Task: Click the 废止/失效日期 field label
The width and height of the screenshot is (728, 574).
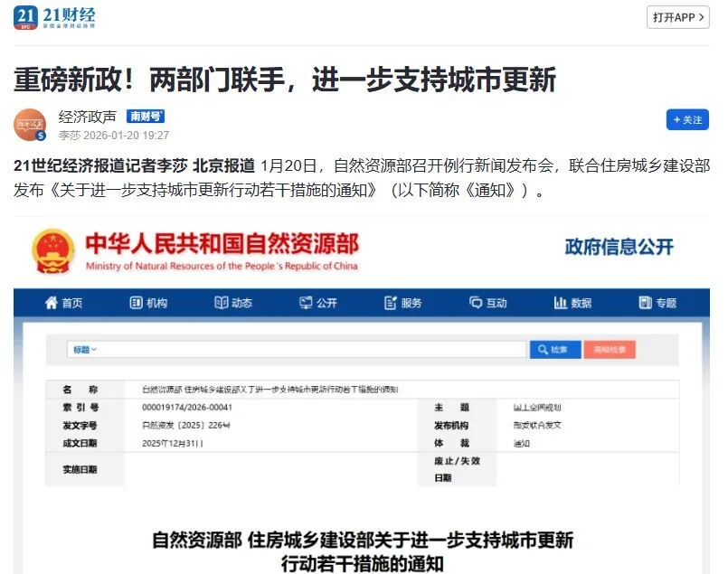Action: (458, 469)
